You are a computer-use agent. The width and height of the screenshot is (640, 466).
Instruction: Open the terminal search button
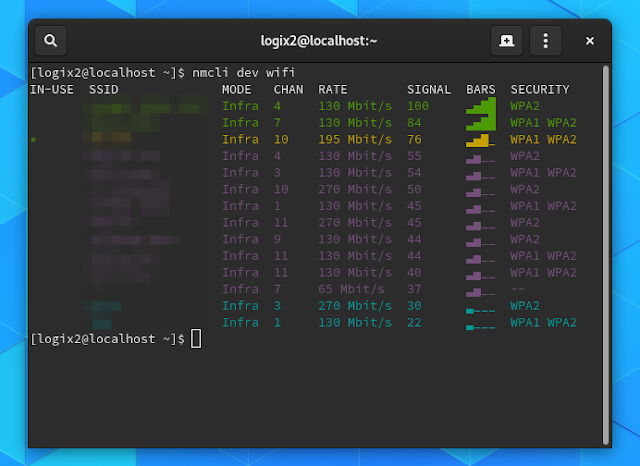(51, 41)
